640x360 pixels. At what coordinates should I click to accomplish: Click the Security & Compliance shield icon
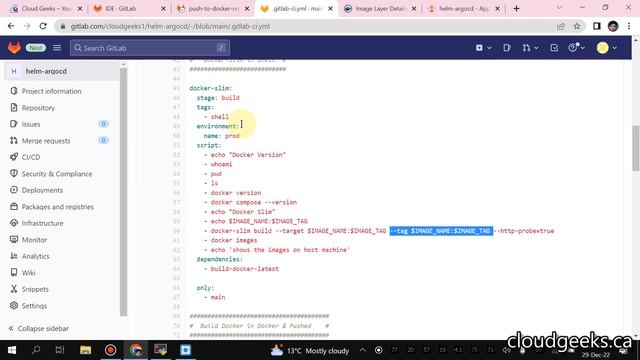pyautogui.click(x=14, y=173)
